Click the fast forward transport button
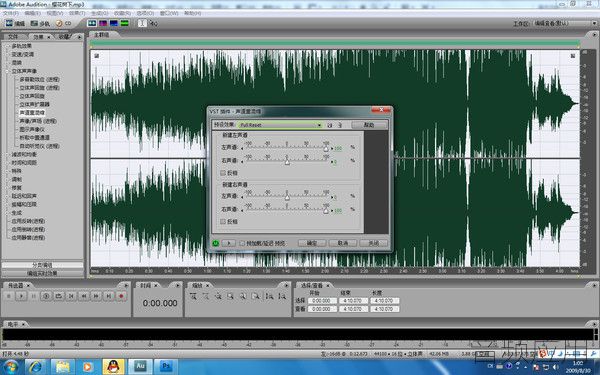Screen dimensions: 600x375 point(96,296)
